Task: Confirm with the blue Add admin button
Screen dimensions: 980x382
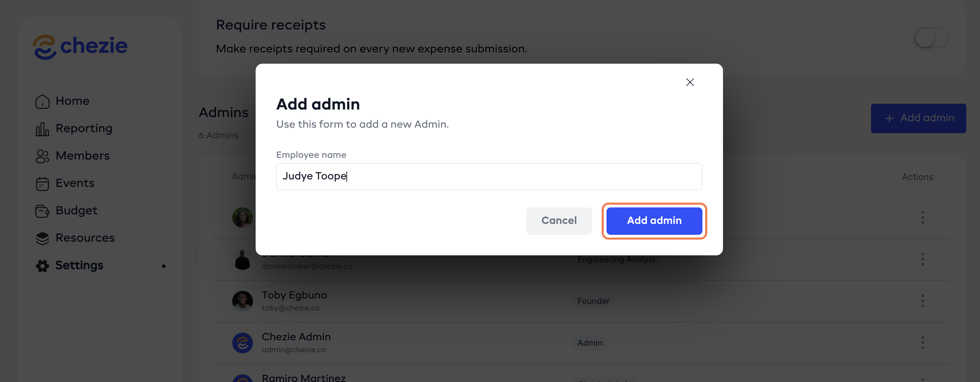Action: coord(654,221)
